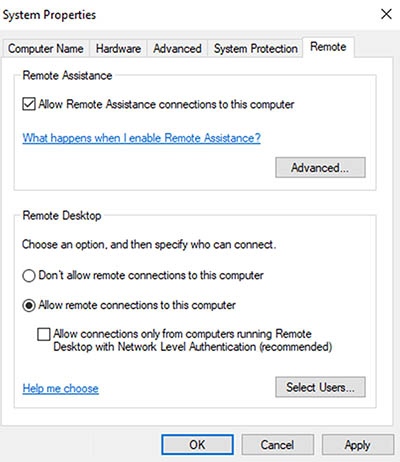Go to the Advanced tab
Viewport: 400px width, 462px height.
[177, 49]
